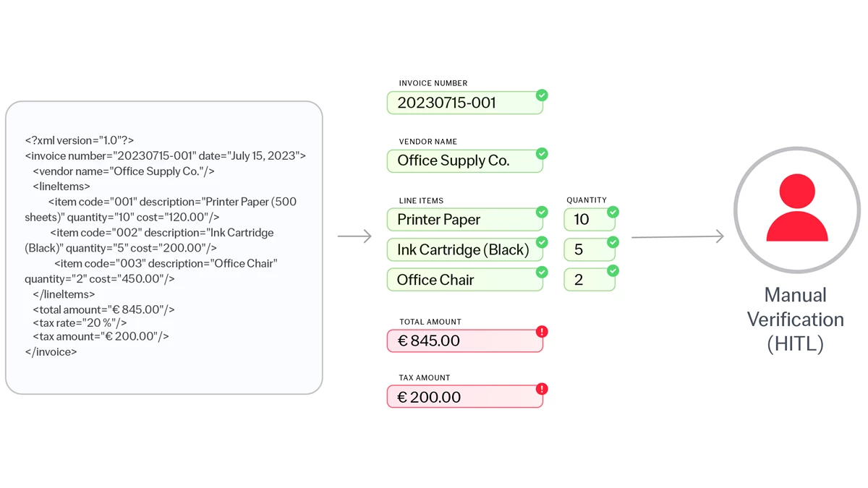Click green checkmark on Printer Paper field
The width and height of the screenshot is (868, 488).
[x=542, y=213]
